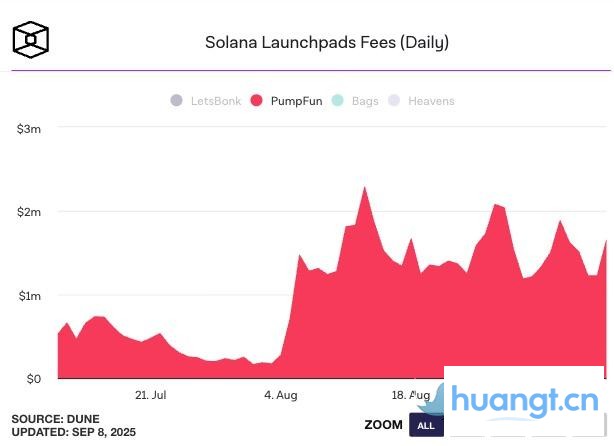Click the gray LetsBonk legend dot

[x=177, y=101]
